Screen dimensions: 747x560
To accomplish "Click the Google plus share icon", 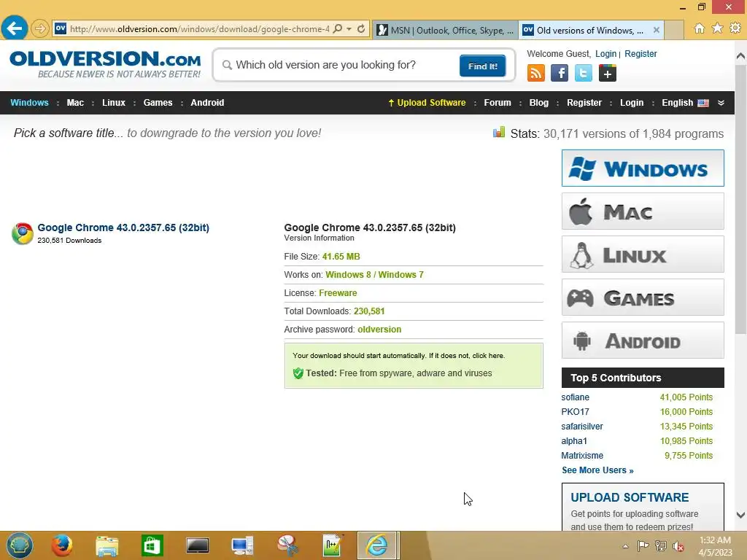I will (607, 74).
